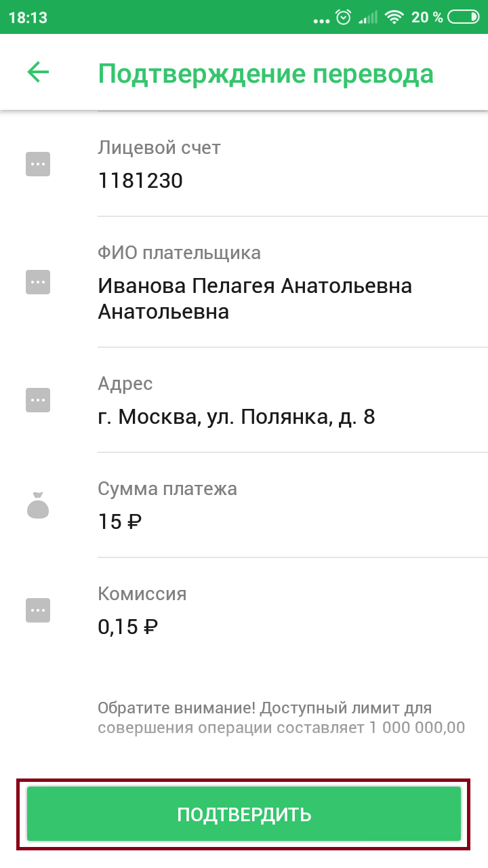Viewport: 488px width, 868px height.
Task: Tap the money bag icon
Action: click(x=38, y=505)
